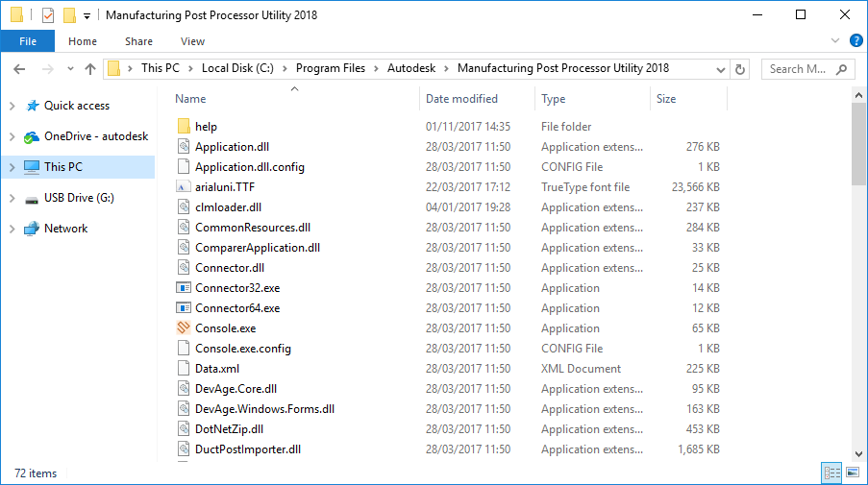Switch to the Share ribbon tab

138,41
